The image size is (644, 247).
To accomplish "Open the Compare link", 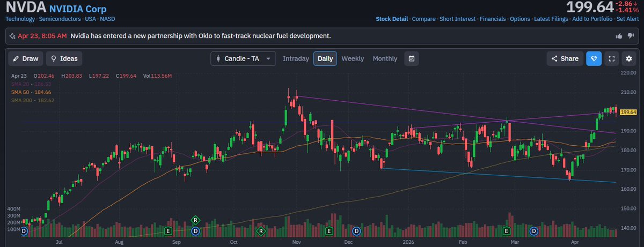I will tap(423, 19).
